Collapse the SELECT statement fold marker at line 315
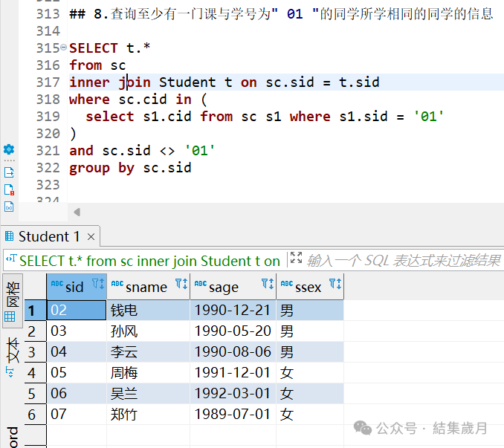The height and width of the screenshot is (448, 504). click(x=64, y=48)
